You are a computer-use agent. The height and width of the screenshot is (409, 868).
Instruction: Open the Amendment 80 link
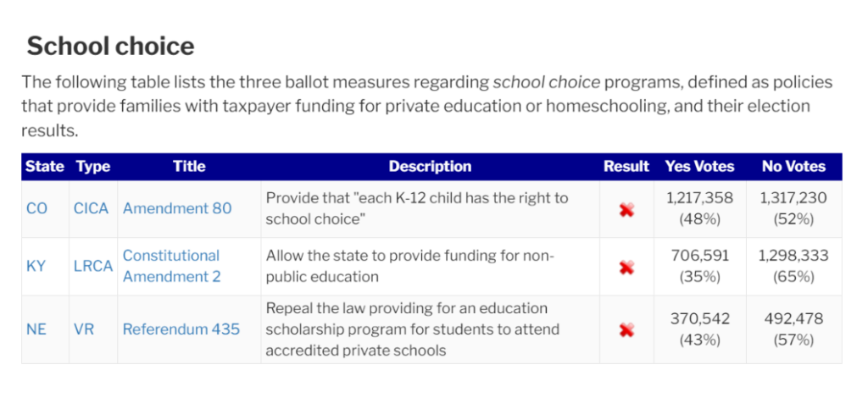(177, 208)
